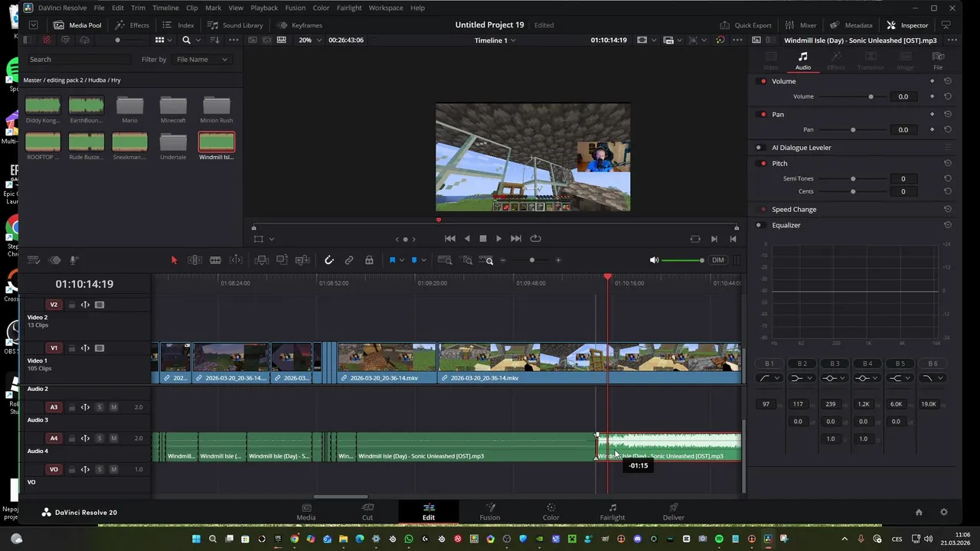Open Windows Start menu on taskbar

(x=196, y=540)
